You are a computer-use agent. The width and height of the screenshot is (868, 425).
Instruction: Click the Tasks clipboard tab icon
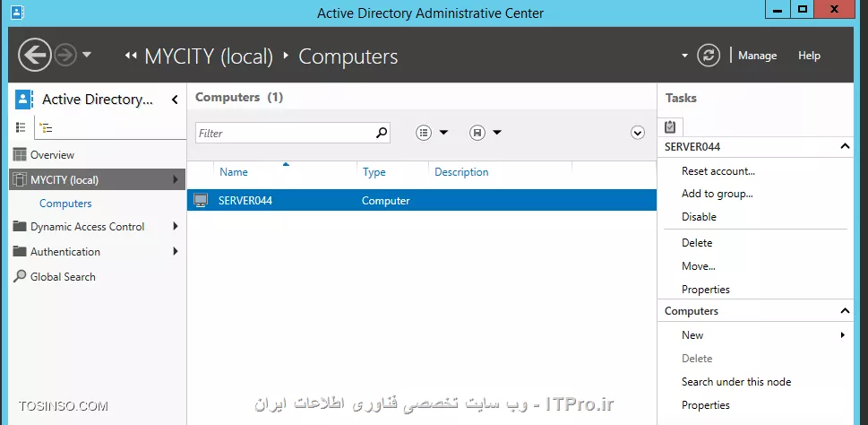point(670,127)
